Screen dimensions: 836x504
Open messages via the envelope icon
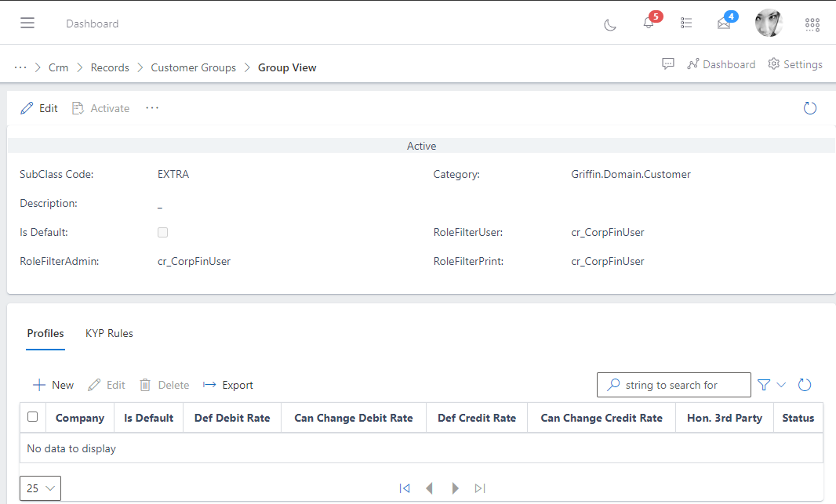[723, 24]
